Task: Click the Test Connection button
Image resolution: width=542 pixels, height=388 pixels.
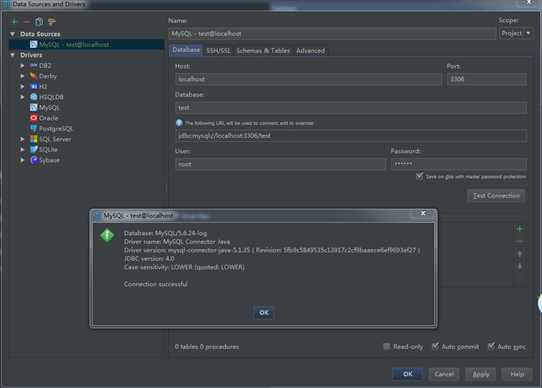Action: (x=496, y=196)
